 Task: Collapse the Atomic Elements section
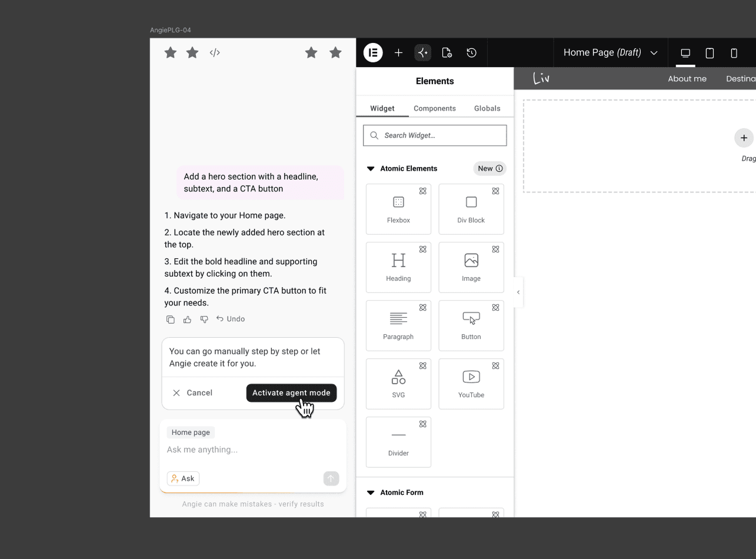point(371,169)
